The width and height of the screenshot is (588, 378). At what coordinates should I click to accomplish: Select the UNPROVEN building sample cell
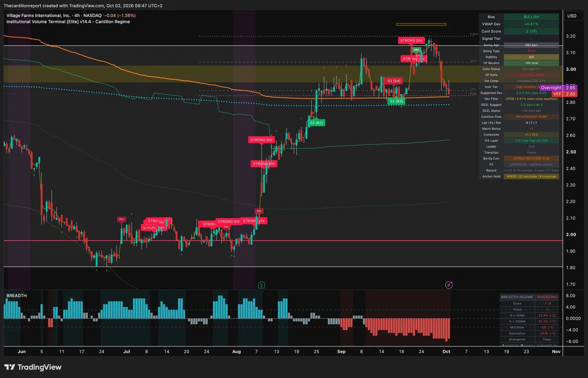(531, 165)
